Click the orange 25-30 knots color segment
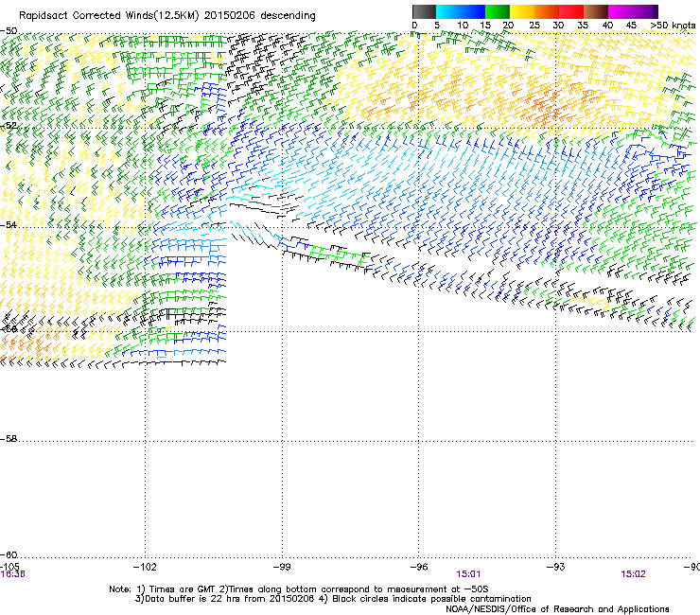Image resolution: width=700 pixels, height=615 pixels. pyautogui.click(x=547, y=11)
